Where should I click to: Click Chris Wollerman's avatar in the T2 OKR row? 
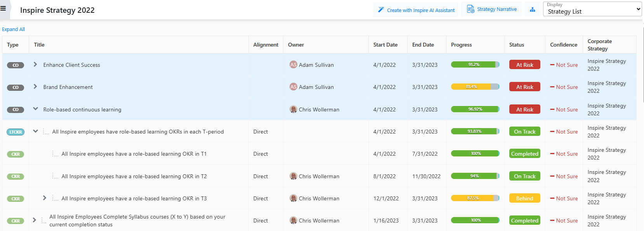click(x=293, y=176)
